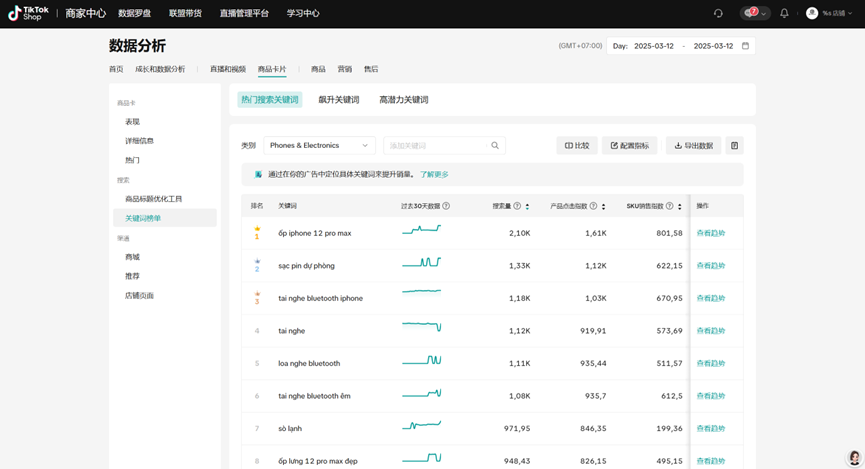Viewport: 865px width, 469px height.
Task: Click the help icon next to 过去30天数据
Action: [x=446, y=206]
